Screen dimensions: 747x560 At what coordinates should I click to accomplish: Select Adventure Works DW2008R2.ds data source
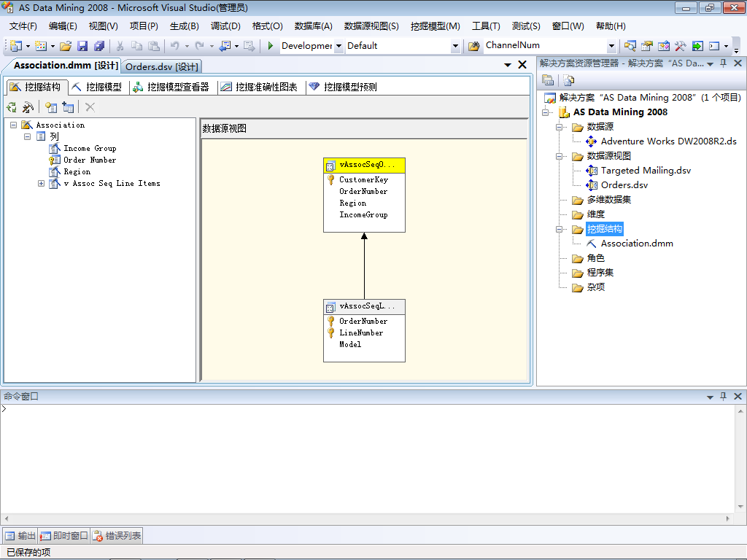coord(668,141)
